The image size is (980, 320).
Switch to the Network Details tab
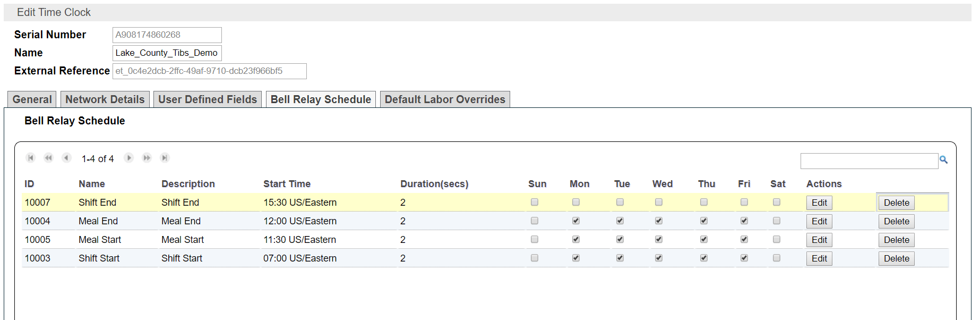point(105,99)
